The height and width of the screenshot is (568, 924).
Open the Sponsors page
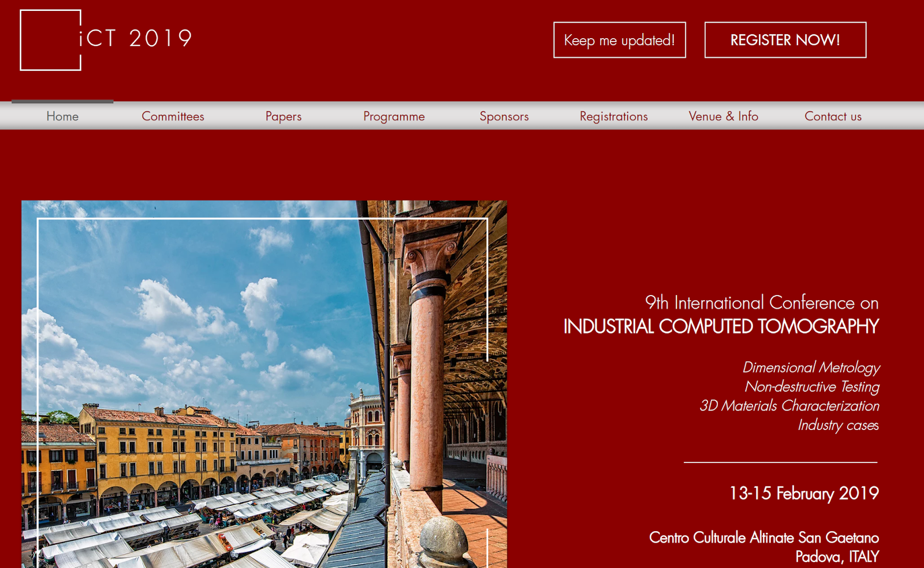pos(504,116)
